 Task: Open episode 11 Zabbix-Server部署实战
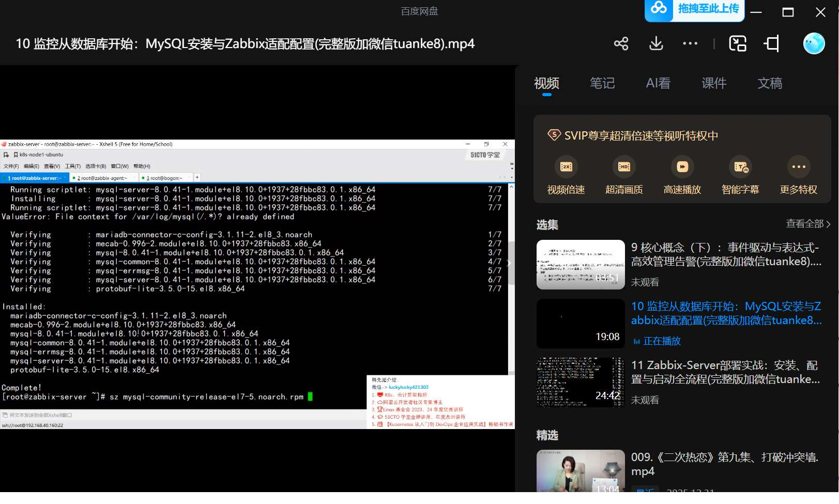(x=724, y=371)
